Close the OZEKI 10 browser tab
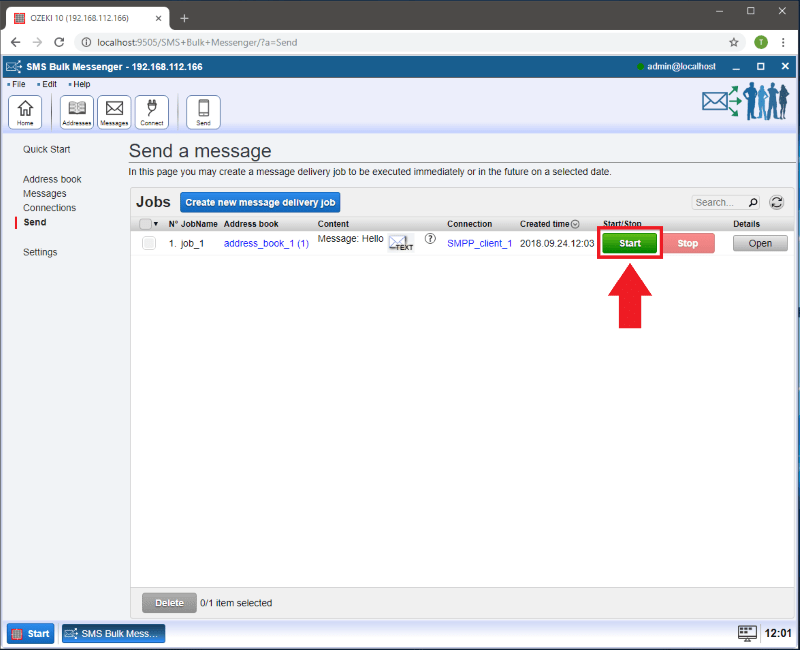This screenshot has width=800, height=650. click(x=158, y=18)
